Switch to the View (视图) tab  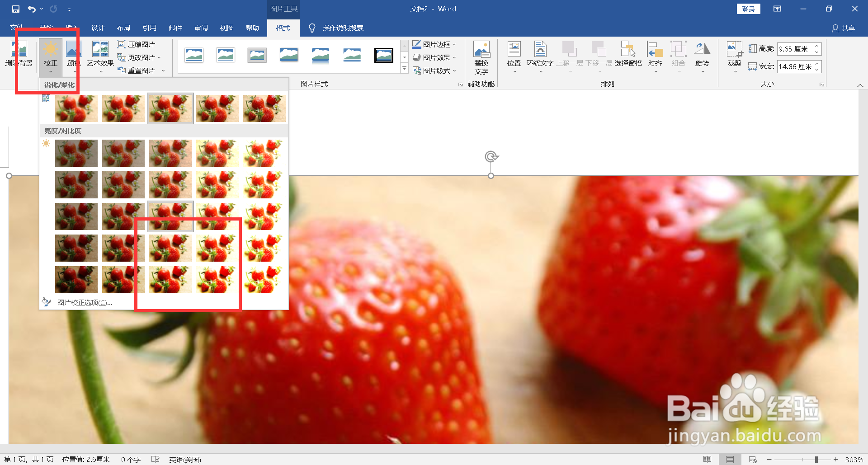tap(227, 28)
